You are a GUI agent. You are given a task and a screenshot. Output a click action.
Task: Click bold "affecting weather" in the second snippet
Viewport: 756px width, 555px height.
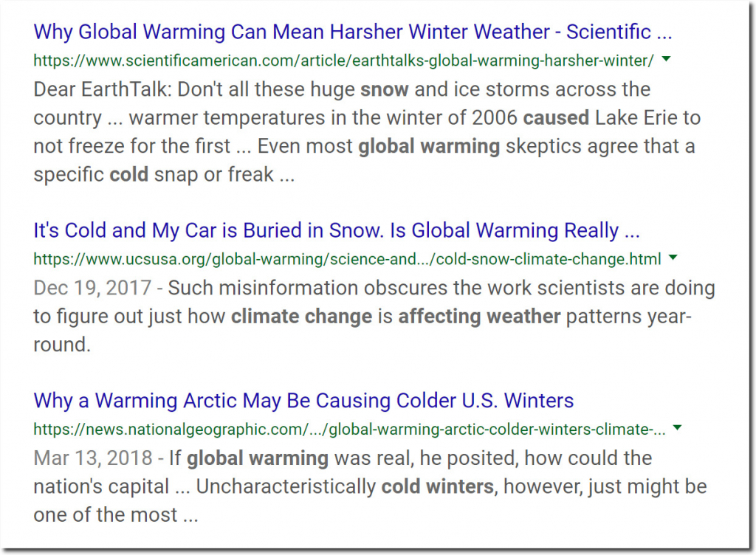(x=479, y=317)
